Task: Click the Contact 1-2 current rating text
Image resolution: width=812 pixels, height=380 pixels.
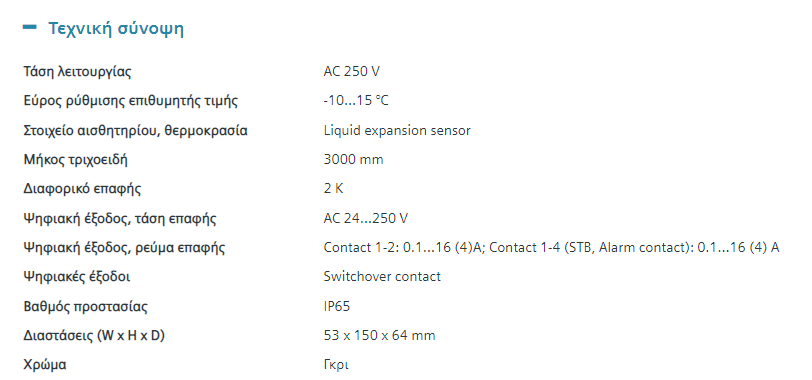Action: pos(405,247)
